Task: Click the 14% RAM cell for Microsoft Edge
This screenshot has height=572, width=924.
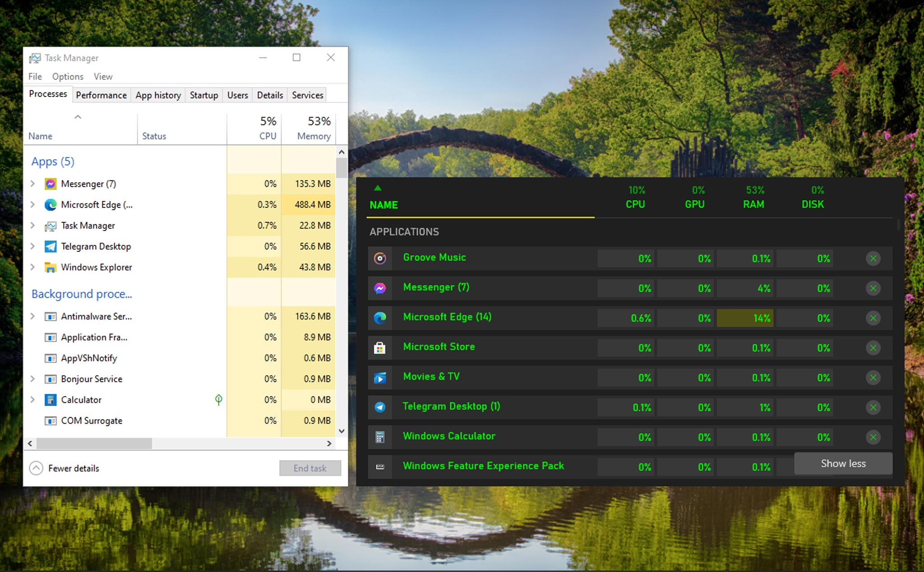Action: (745, 318)
